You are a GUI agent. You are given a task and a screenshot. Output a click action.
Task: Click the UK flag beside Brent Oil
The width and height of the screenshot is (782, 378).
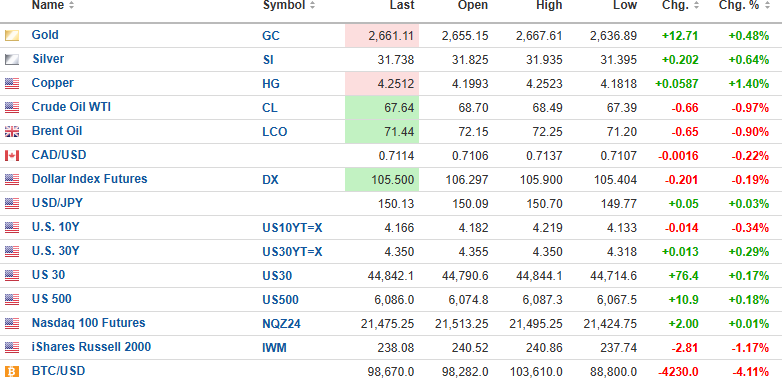pyautogui.click(x=12, y=132)
